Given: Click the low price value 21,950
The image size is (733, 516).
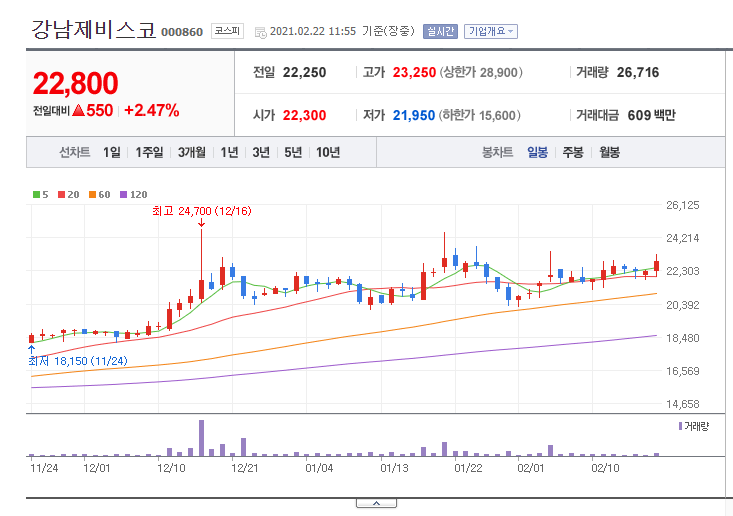Looking at the screenshot, I should point(414,115).
